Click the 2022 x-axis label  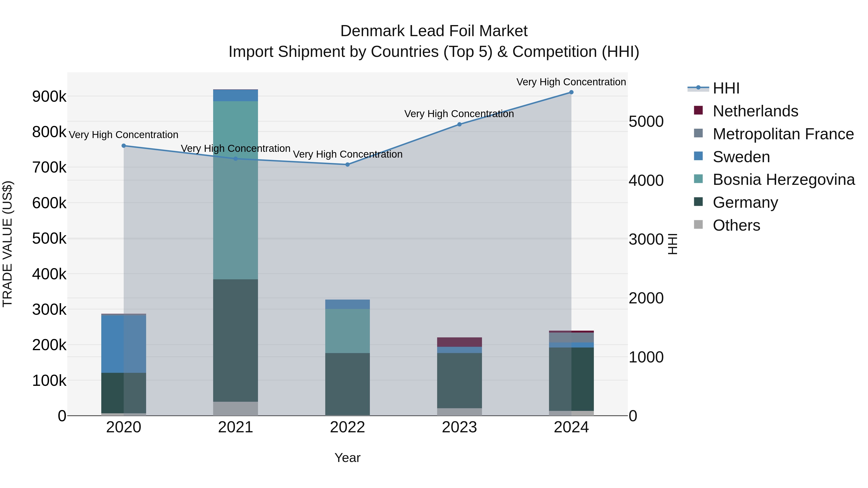coord(347,427)
